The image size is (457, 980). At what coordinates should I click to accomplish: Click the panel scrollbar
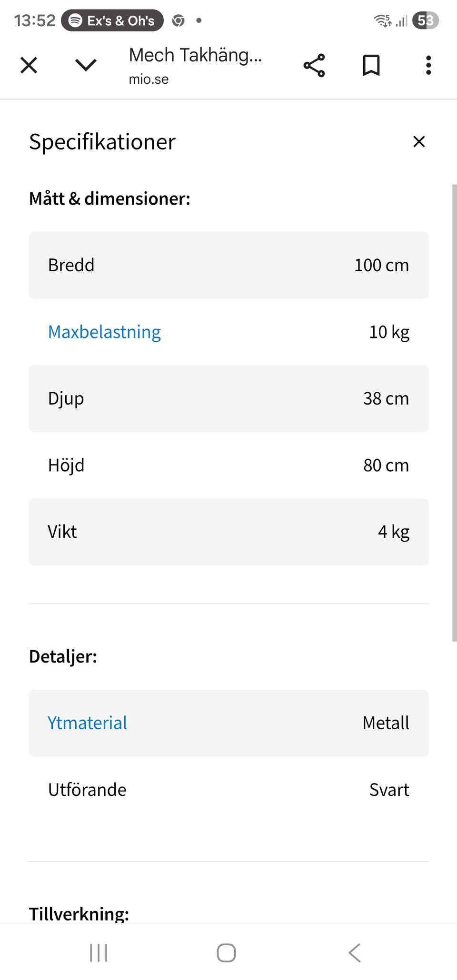click(454, 412)
